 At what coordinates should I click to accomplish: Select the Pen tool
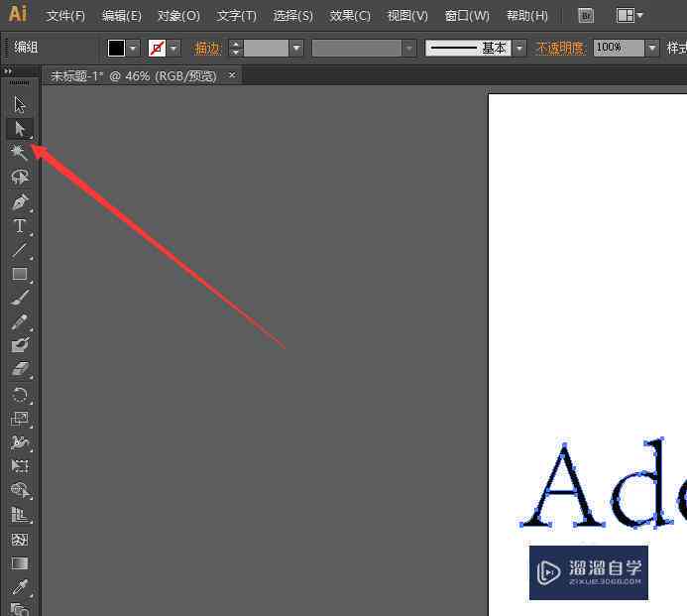point(20,201)
